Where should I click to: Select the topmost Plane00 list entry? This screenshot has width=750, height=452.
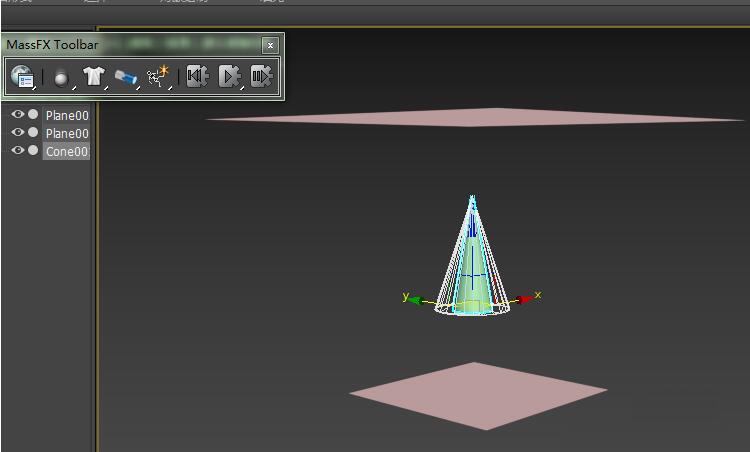point(66,115)
